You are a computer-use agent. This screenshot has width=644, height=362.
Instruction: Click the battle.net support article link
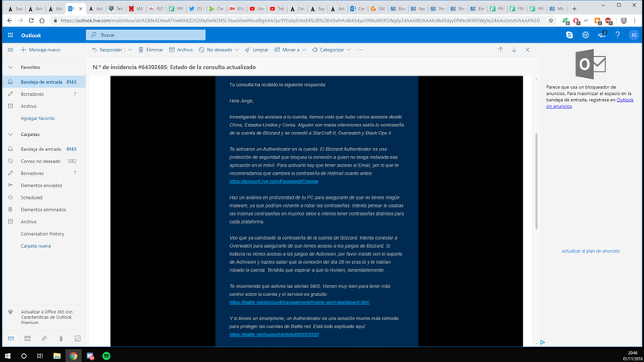coord(274,335)
